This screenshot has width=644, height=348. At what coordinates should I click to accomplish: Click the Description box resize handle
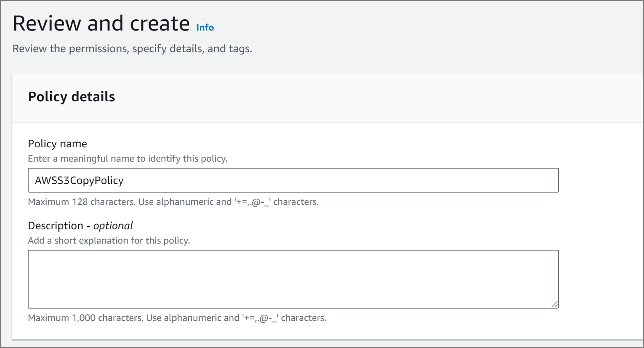pos(554,304)
